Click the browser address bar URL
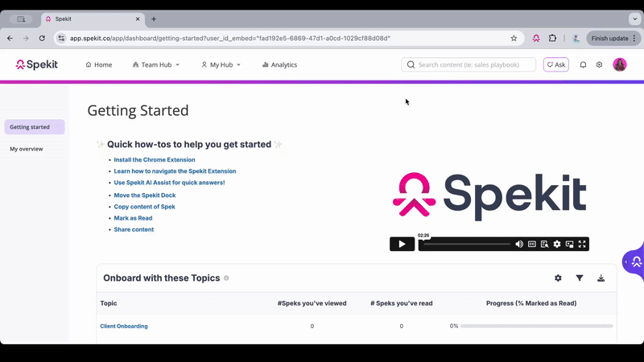644x362 pixels. (x=230, y=38)
